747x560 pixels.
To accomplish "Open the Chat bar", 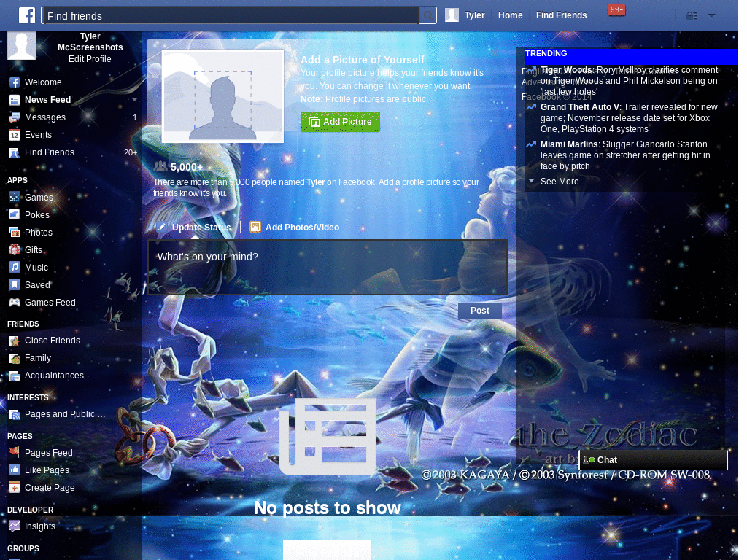I will [x=653, y=460].
